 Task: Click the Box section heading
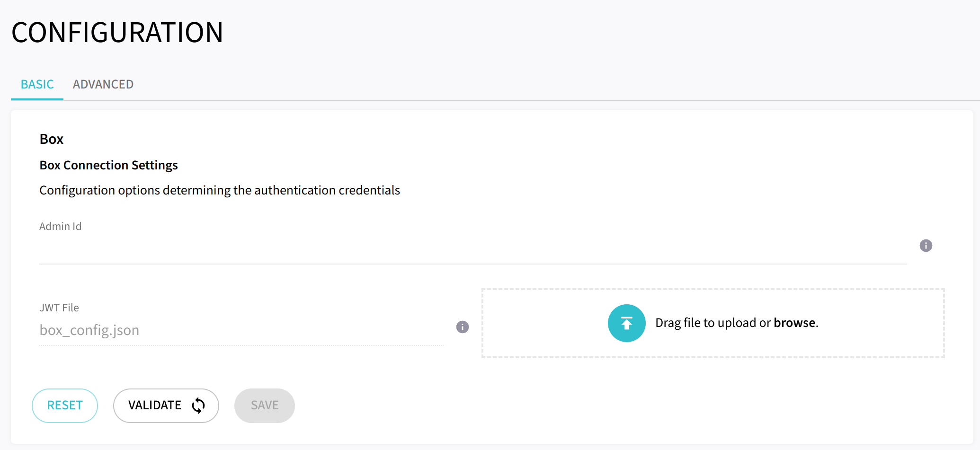[51, 139]
